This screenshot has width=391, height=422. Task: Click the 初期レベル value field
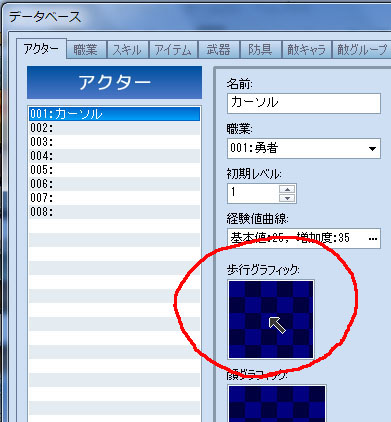pyautogui.click(x=253, y=193)
